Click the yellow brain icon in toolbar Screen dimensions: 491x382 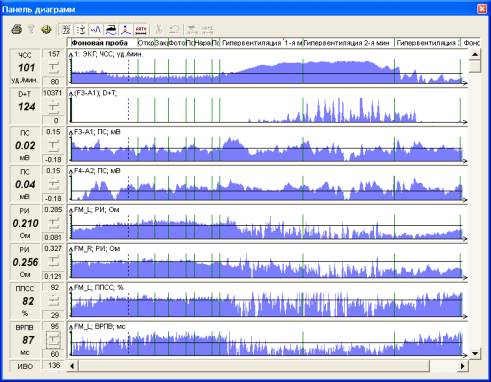click(x=46, y=30)
